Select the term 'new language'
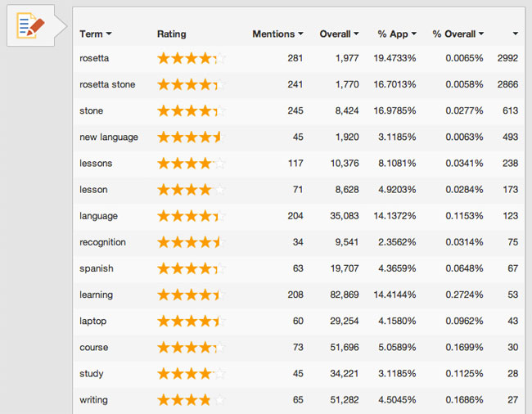This screenshot has width=532, height=414. (109, 137)
